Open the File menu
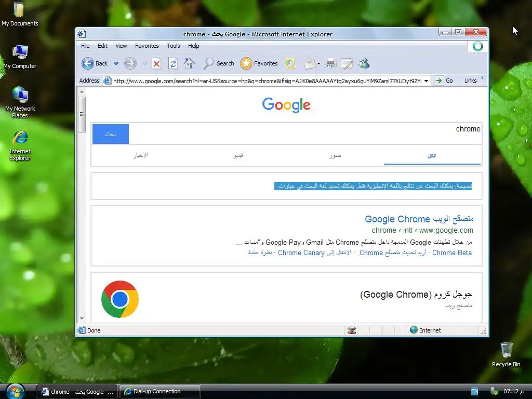Viewport: 532px width, 399px height. (85, 46)
